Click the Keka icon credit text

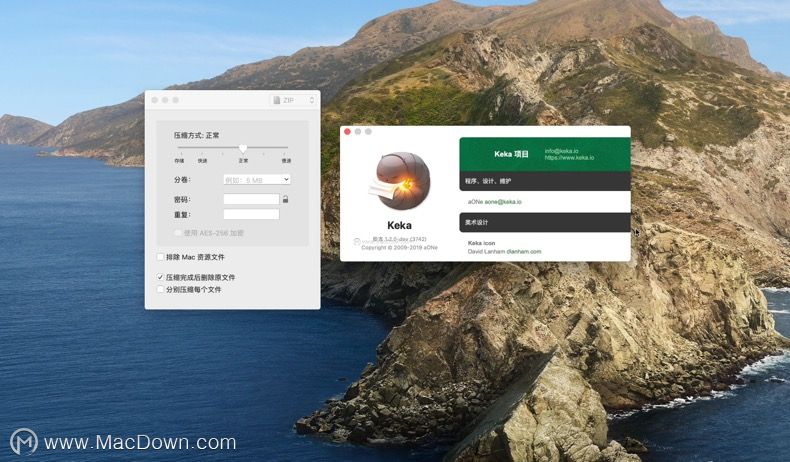[482, 243]
